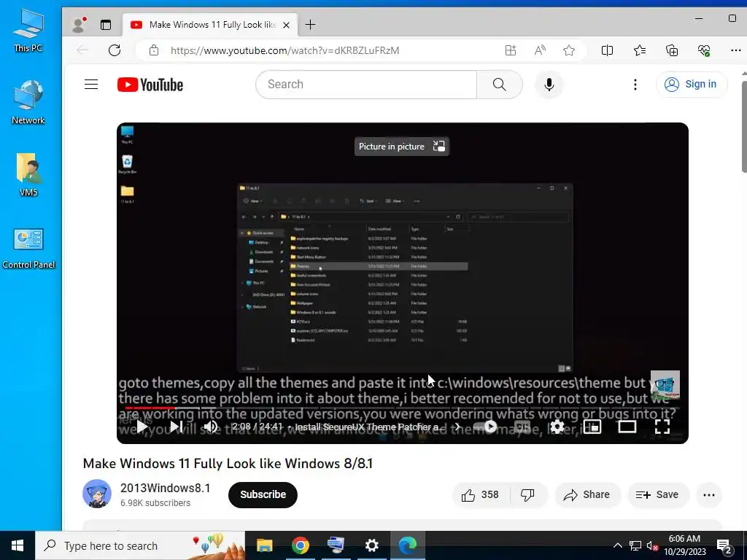Viewport: 747px width, 560px height.
Task: Dislike this video
Action: click(528, 495)
